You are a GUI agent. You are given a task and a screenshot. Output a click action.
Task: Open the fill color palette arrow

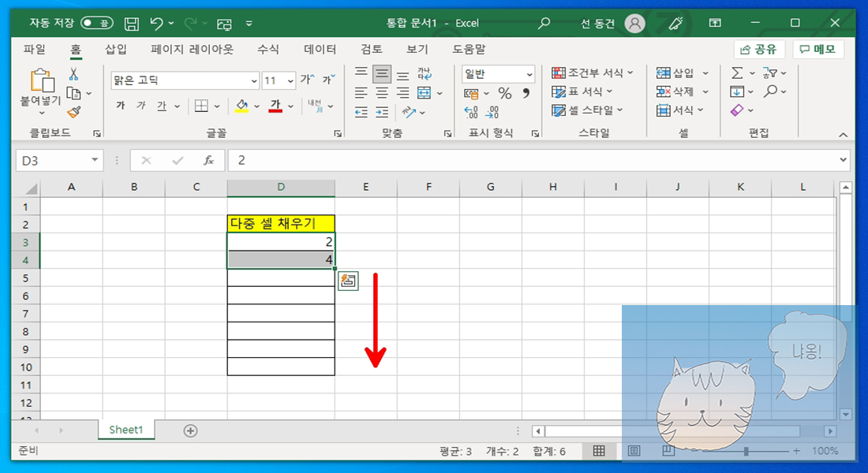(x=256, y=106)
